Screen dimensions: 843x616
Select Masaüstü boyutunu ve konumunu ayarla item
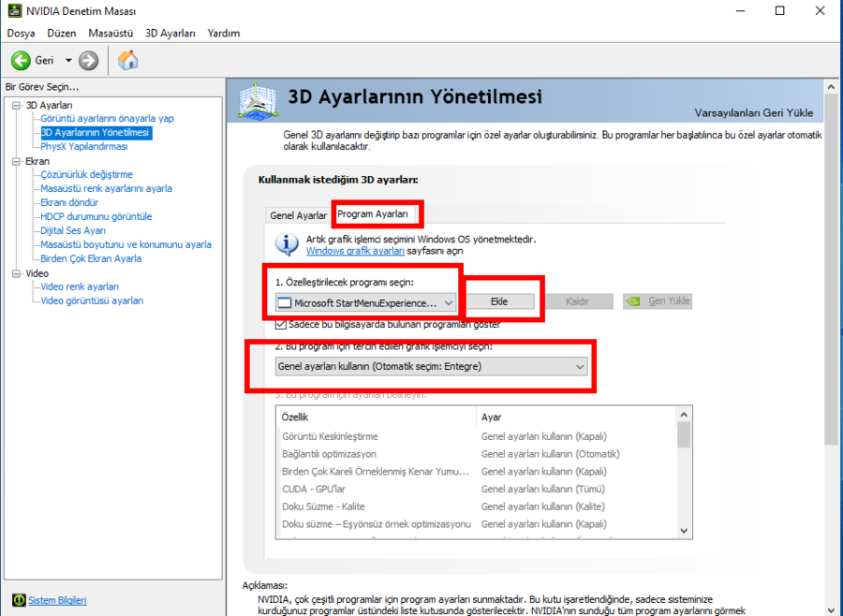pos(126,244)
